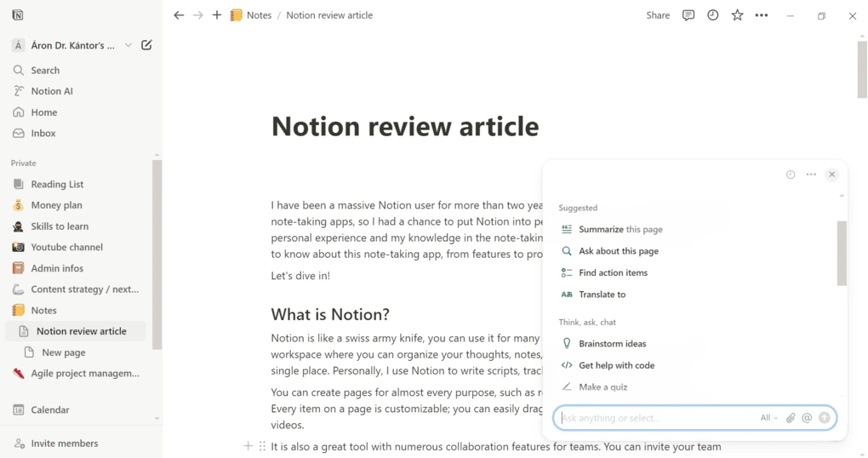View page comments icon
Viewport: 868px width, 458px height.
[688, 15]
